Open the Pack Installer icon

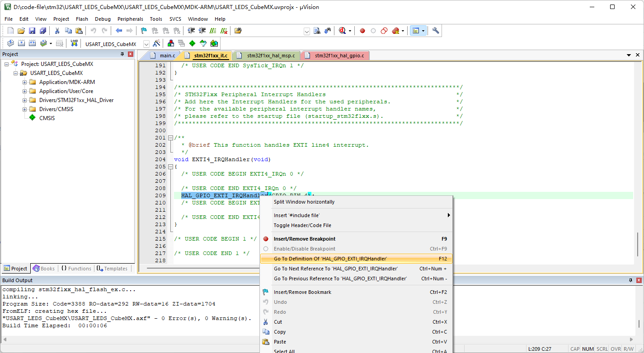[214, 43]
